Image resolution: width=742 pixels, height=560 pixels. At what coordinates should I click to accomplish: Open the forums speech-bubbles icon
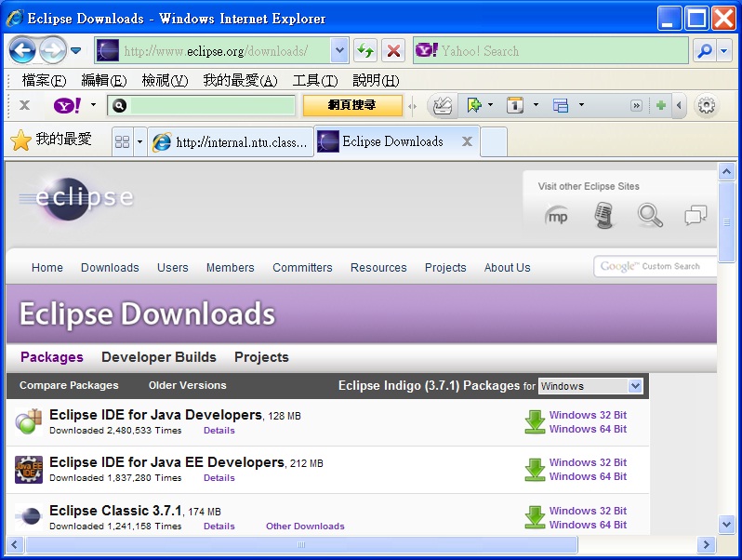click(x=696, y=215)
